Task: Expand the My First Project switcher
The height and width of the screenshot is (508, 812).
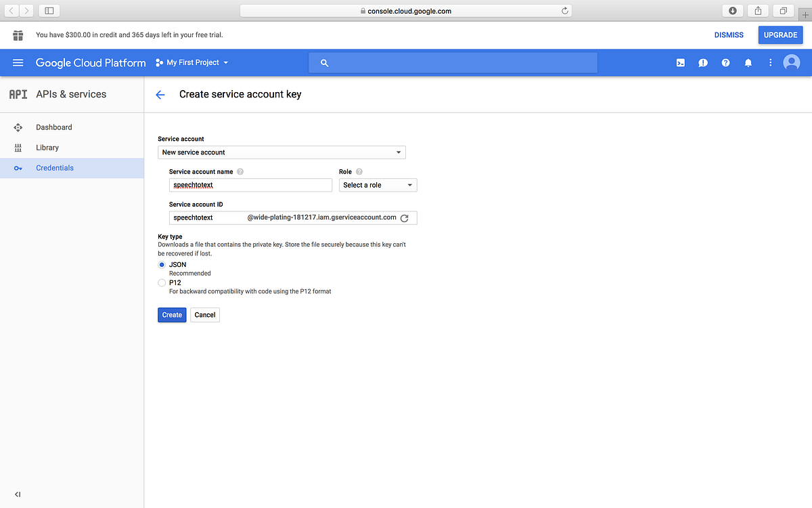Action: 191,62
